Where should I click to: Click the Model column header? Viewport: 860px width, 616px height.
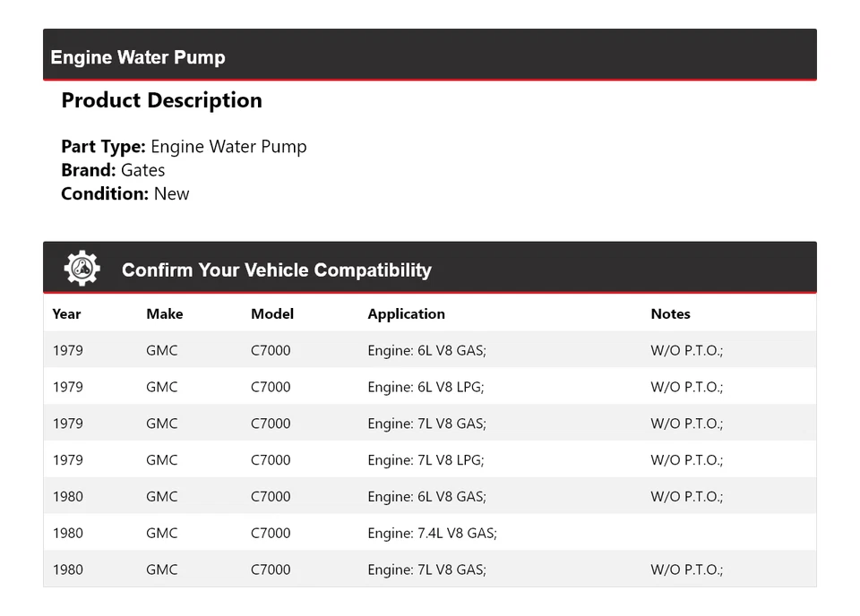pyautogui.click(x=272, y=313)
